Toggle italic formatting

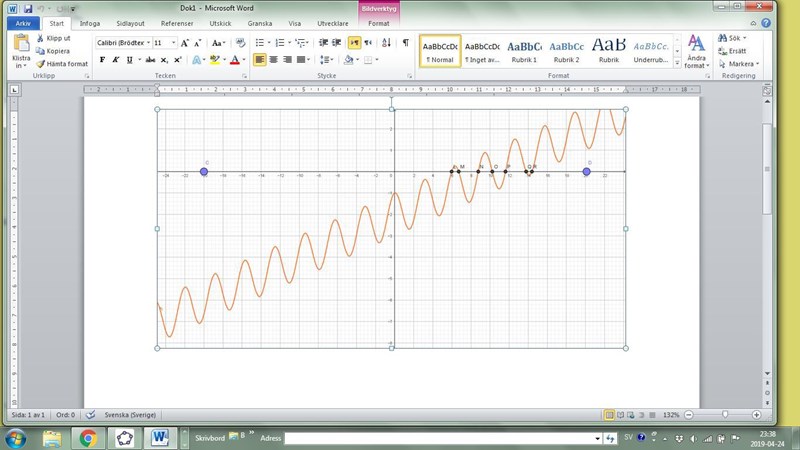[116, 60]
